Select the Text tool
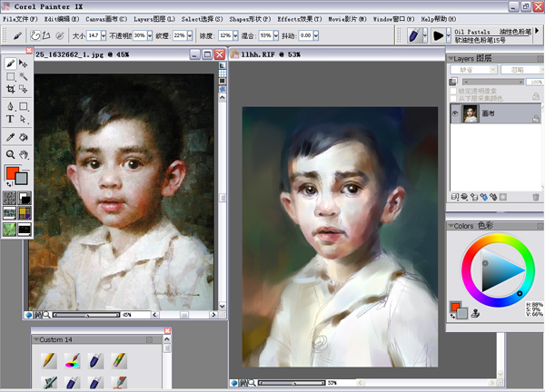 10,119
